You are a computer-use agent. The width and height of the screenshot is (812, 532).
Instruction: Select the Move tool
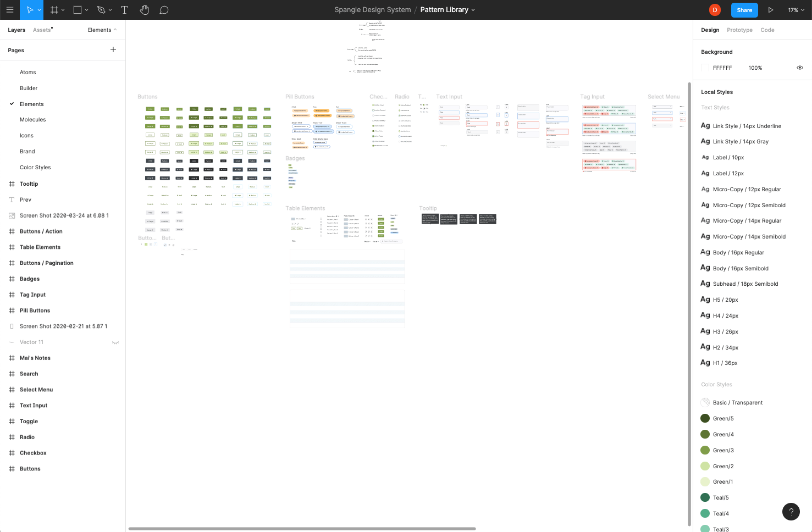(x=31, y=9)
